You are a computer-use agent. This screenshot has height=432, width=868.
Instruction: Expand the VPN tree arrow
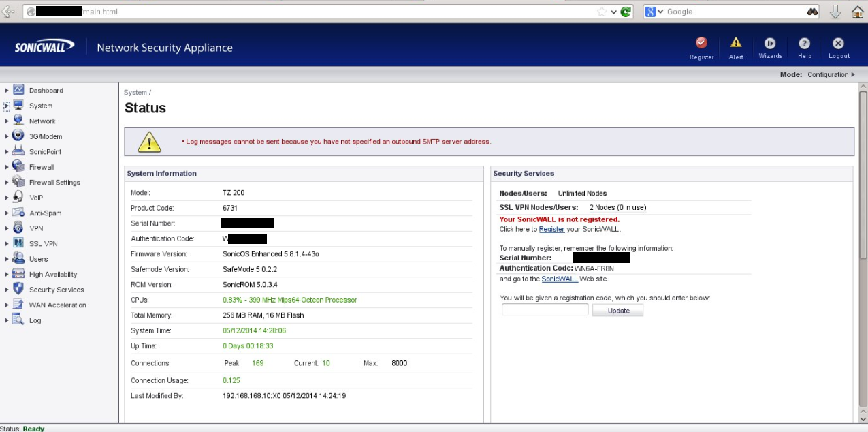7,229
